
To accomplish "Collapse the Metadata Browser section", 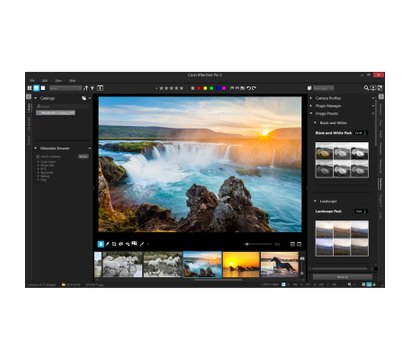I will (36, 148).
